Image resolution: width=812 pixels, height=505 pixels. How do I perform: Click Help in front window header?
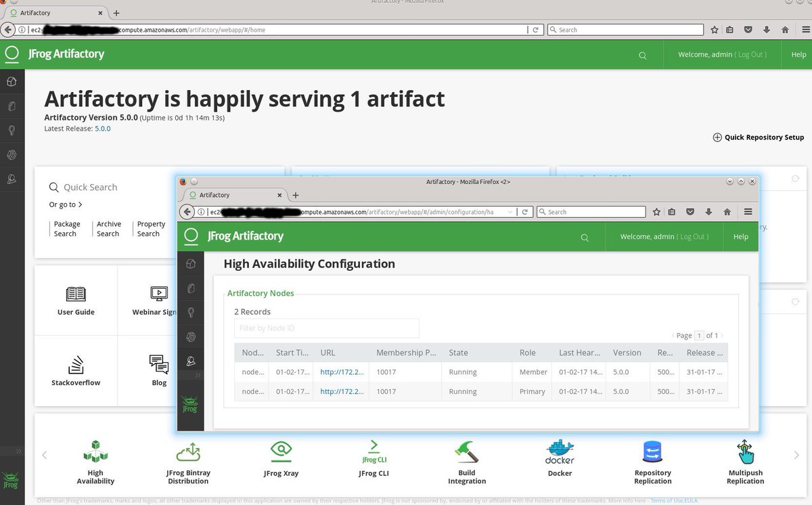(x=741, y=237)
